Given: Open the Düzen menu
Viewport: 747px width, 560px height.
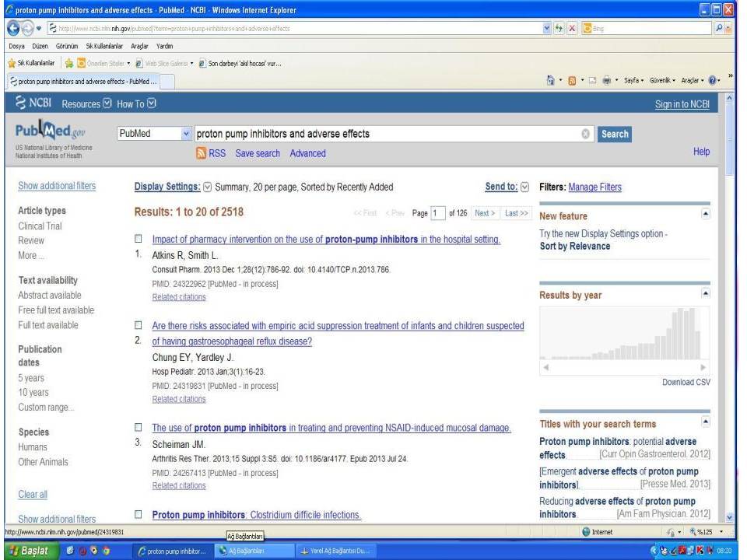Looking at the screenshot, I should [x=40, y=46].
